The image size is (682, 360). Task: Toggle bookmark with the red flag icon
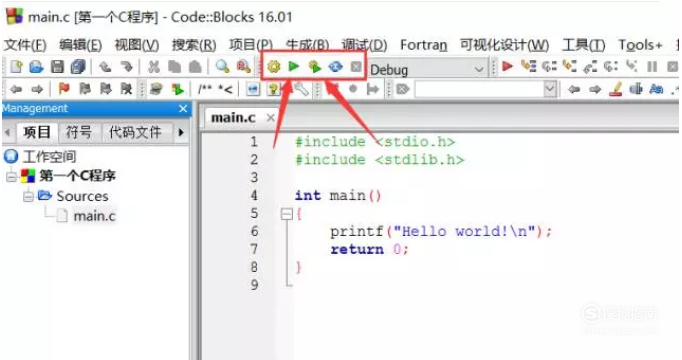(x=64, y=89)
